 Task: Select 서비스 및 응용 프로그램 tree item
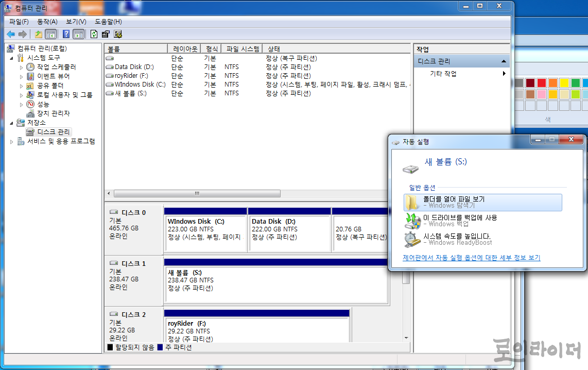(61, 141)
